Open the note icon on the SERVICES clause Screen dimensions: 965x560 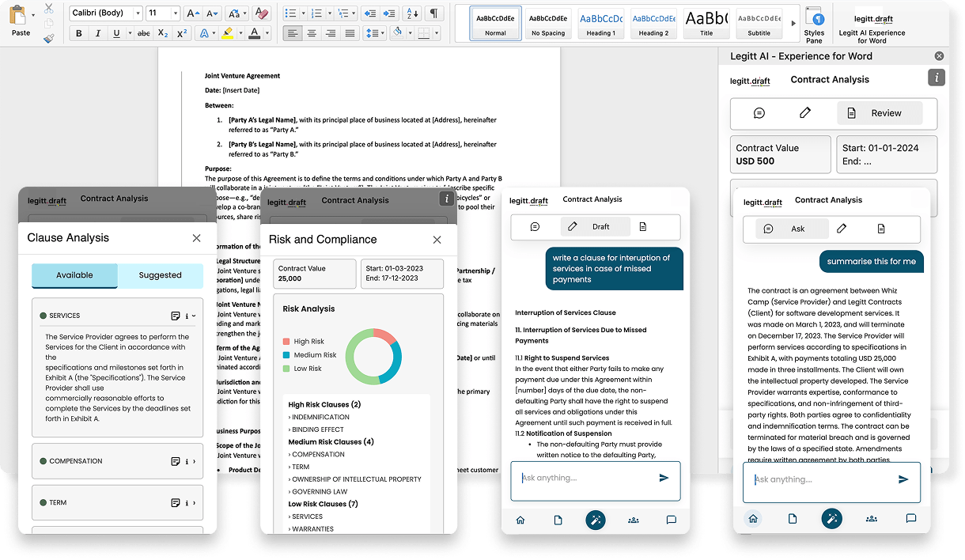176,316
